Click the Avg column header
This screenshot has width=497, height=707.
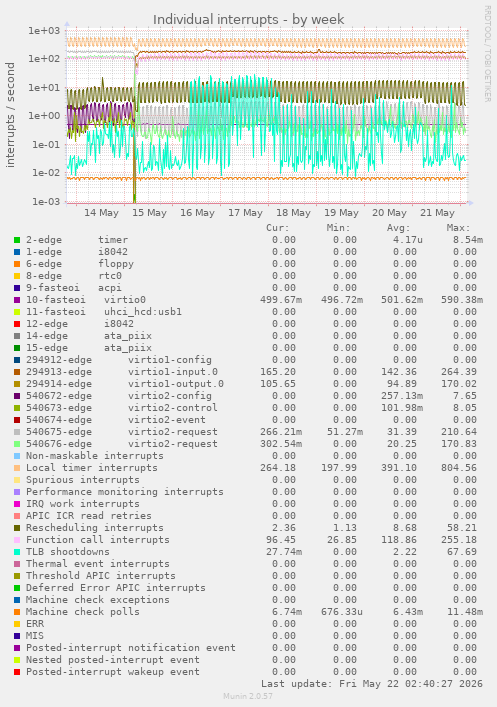[399, 228]
